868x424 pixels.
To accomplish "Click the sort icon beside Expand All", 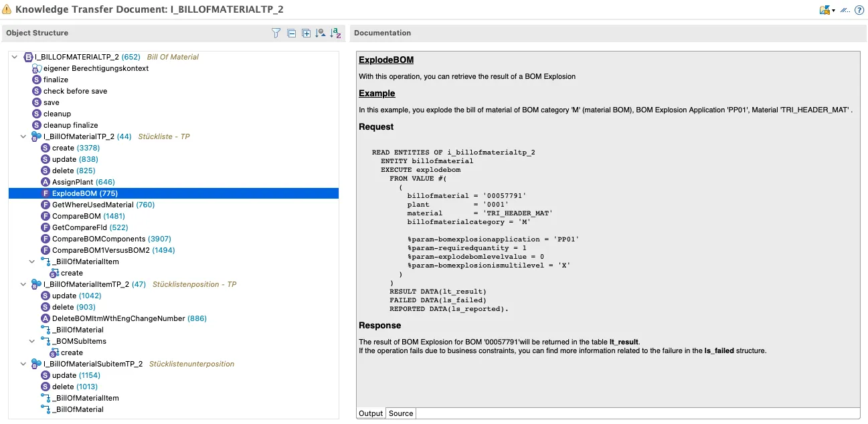I will [x=321, y=33].
